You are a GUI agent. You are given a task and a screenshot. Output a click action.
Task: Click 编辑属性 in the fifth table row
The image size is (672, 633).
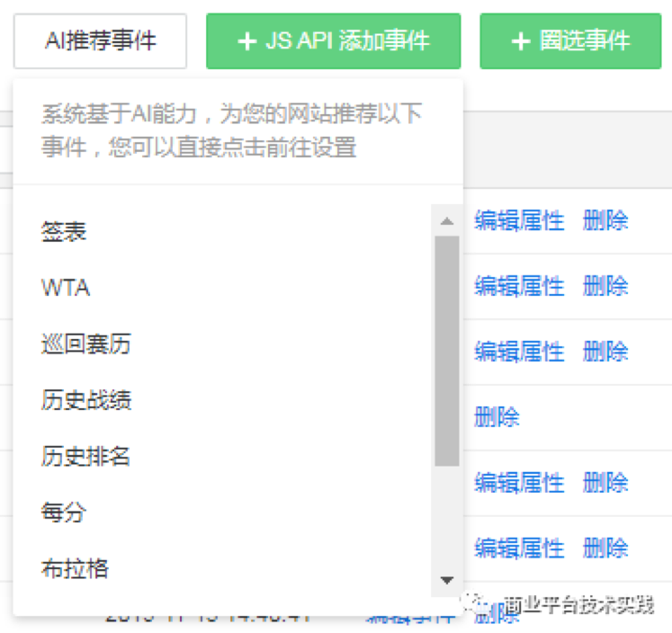click(519, 483)
